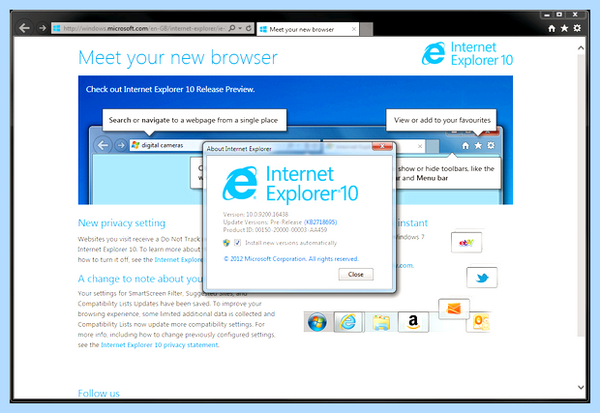The height and width of the screenshot is (413, 600).
Task: Click the Outlook icon at taskbar illustration edge
Action: [481, 322]
